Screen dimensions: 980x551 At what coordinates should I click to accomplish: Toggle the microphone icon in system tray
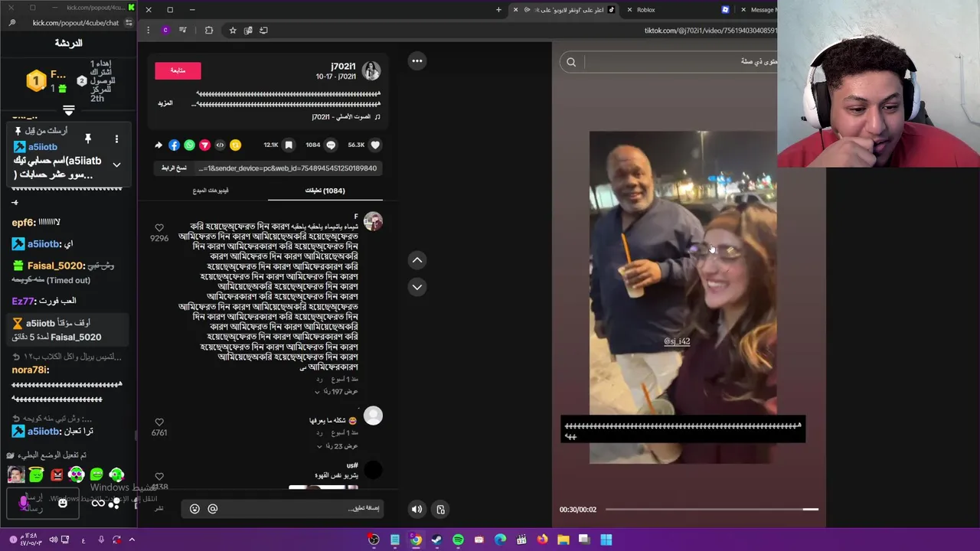coord(101,540)
